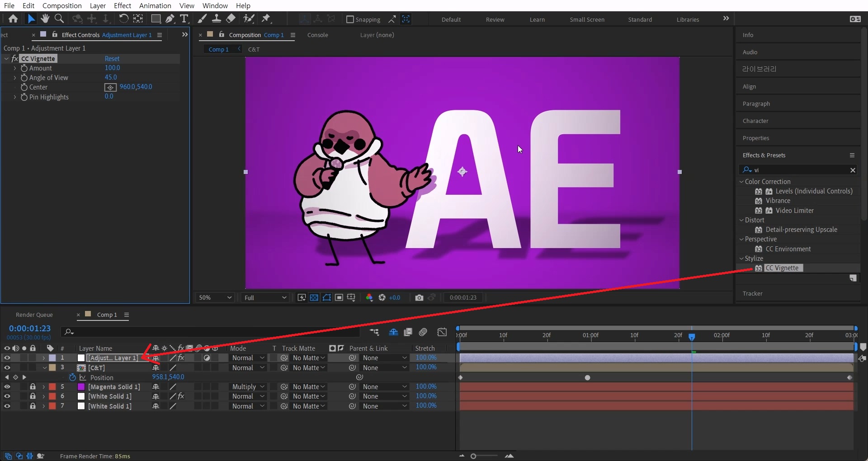Select the Eraser tool
This screenshot has width=868, height=461.
click(x=231, y=19)
